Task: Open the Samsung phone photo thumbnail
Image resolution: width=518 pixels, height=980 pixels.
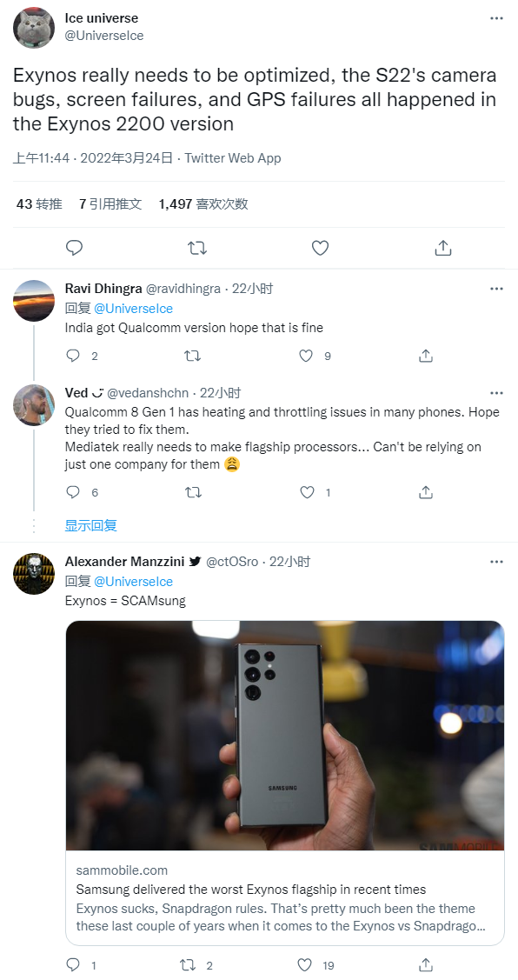Action: [x=285, y=736]
